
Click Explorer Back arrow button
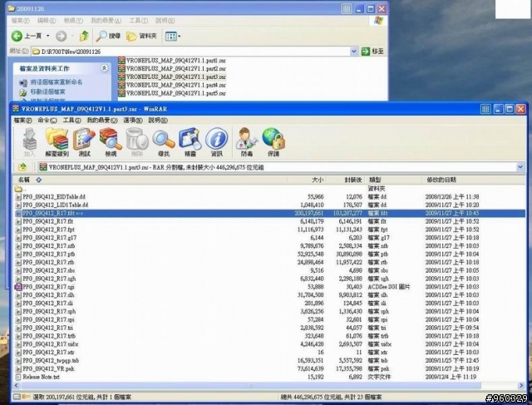coord(26,36)
